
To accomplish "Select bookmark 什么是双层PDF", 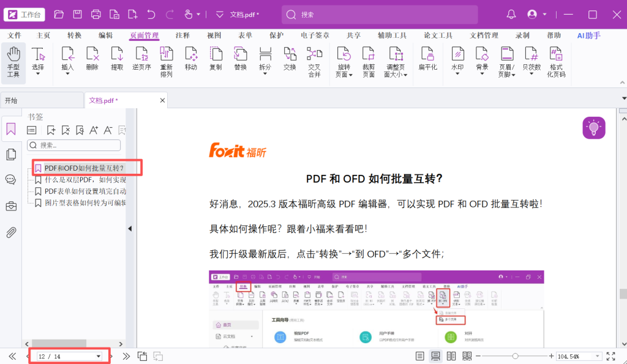I will tap(85, 180).
